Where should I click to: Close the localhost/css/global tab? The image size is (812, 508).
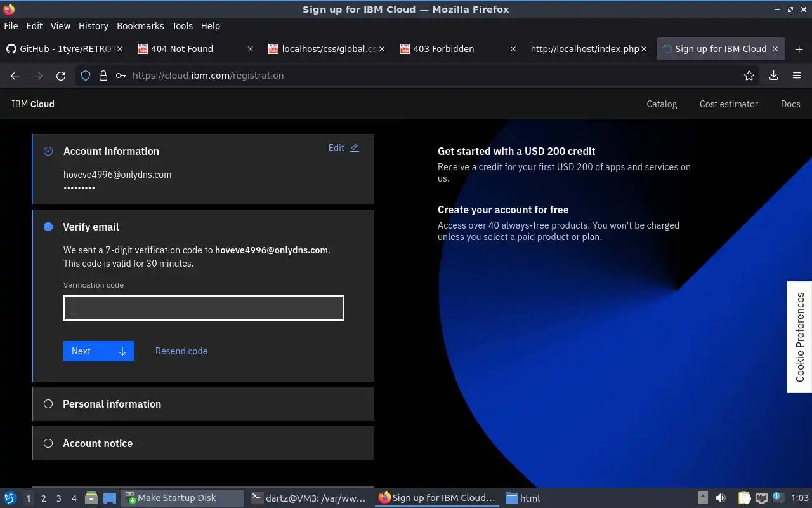coord(382,49)
